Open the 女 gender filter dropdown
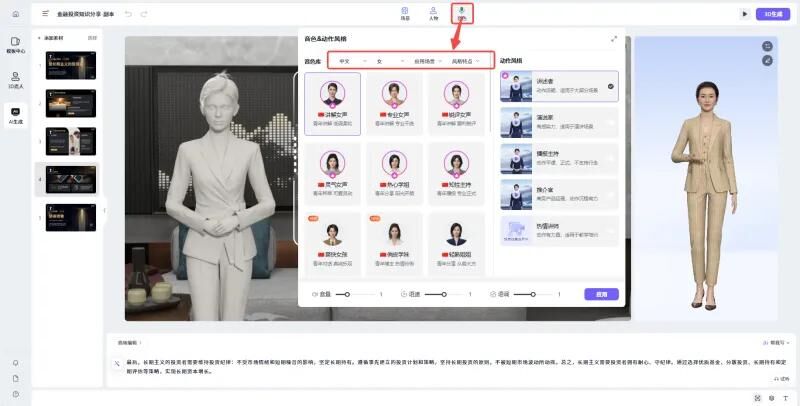 coord(390,61)
